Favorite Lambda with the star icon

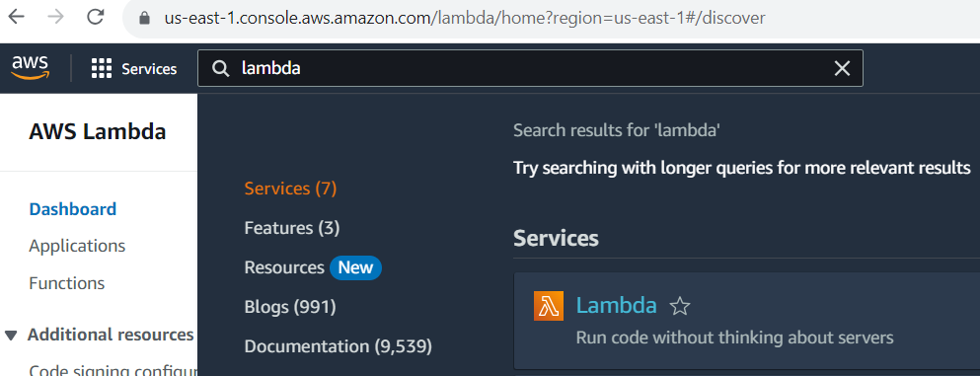[x=679, y=306]
